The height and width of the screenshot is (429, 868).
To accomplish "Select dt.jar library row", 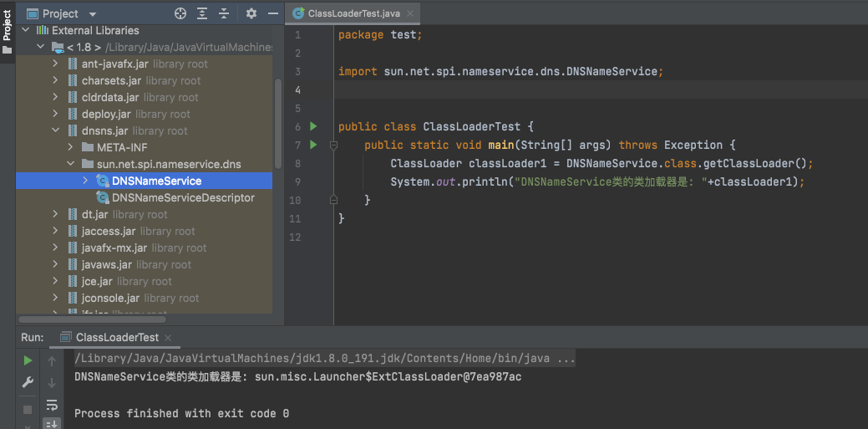I will pos(144,214).
